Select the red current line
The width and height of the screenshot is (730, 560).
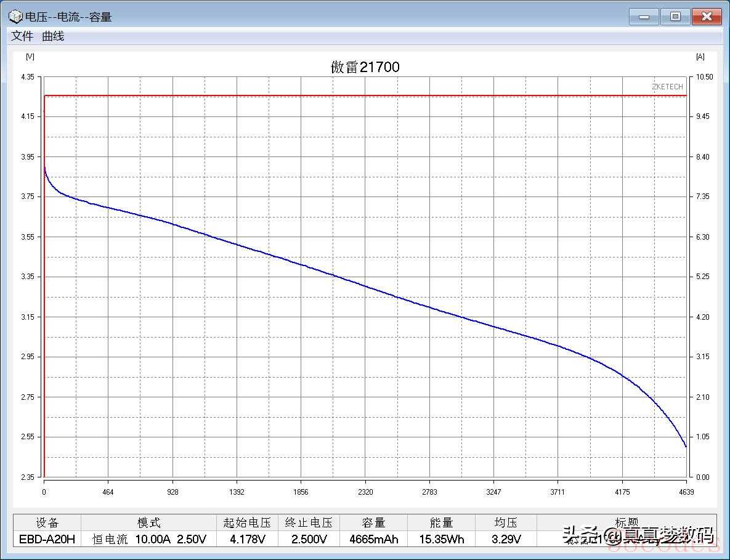tap(365, 95)
